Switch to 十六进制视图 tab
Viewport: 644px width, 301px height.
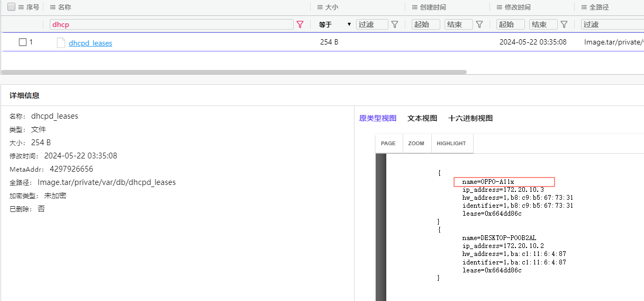tap(470, 118)
